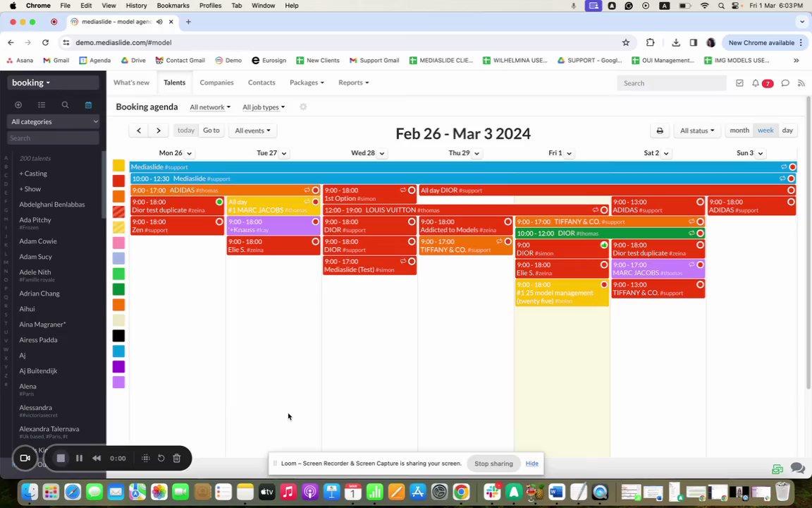
Task: Expand All categories dropdown
Action: pos(53,121)
